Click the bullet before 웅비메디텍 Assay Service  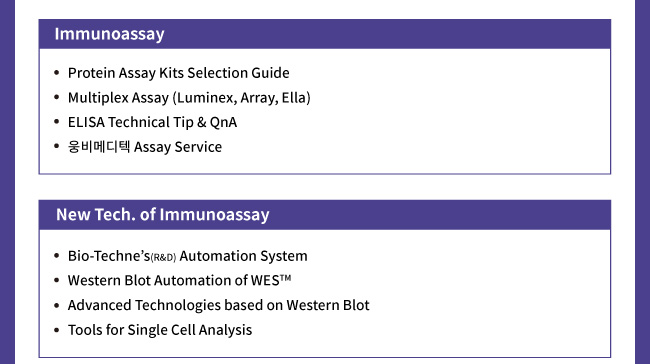click(x=57, y=146)
